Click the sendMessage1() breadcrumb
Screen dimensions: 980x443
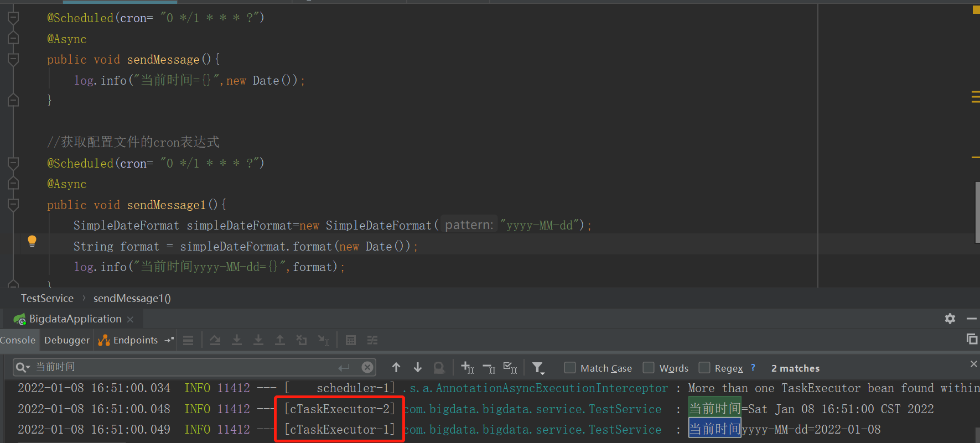(x=132, y=299)
